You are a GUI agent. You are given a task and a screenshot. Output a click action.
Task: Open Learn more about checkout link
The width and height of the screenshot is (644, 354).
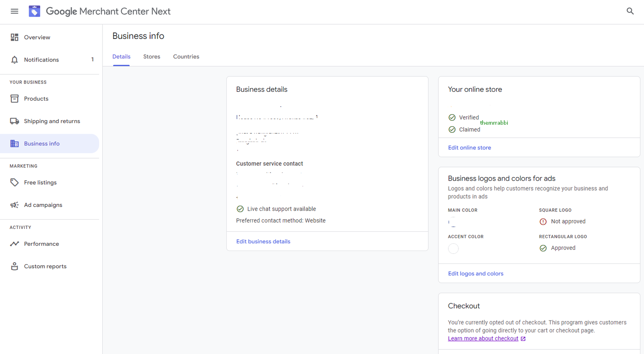point(483,339)
